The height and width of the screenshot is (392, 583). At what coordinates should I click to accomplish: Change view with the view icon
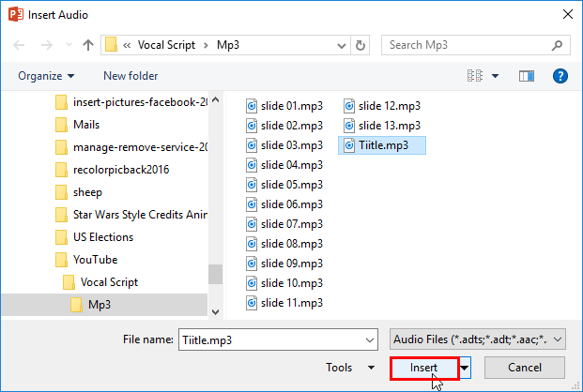475,76
